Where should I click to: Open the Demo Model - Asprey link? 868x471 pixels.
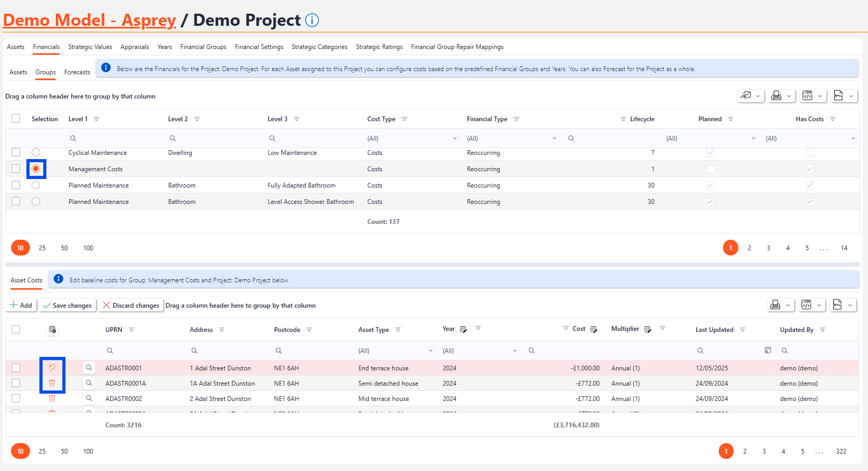(x=90, y=20)
